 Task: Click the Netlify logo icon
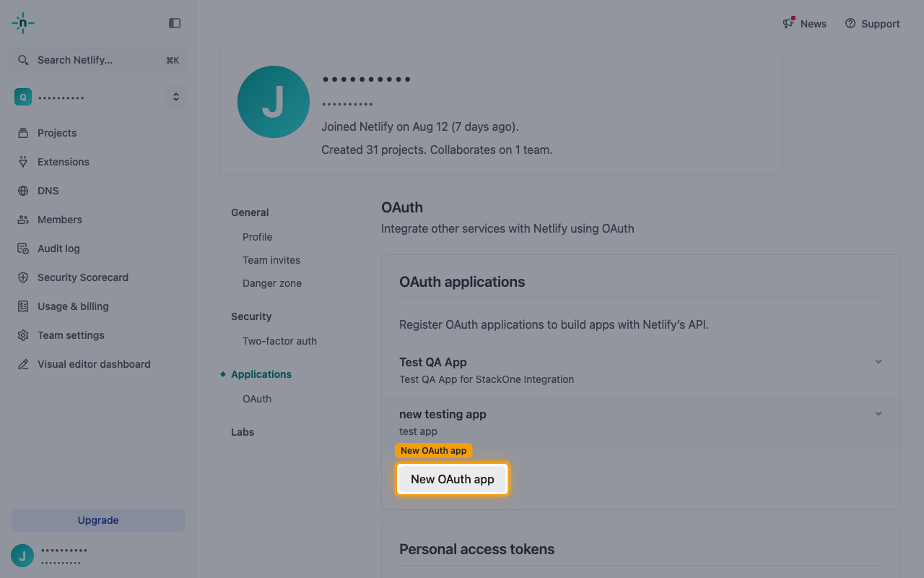pos(23,23)
